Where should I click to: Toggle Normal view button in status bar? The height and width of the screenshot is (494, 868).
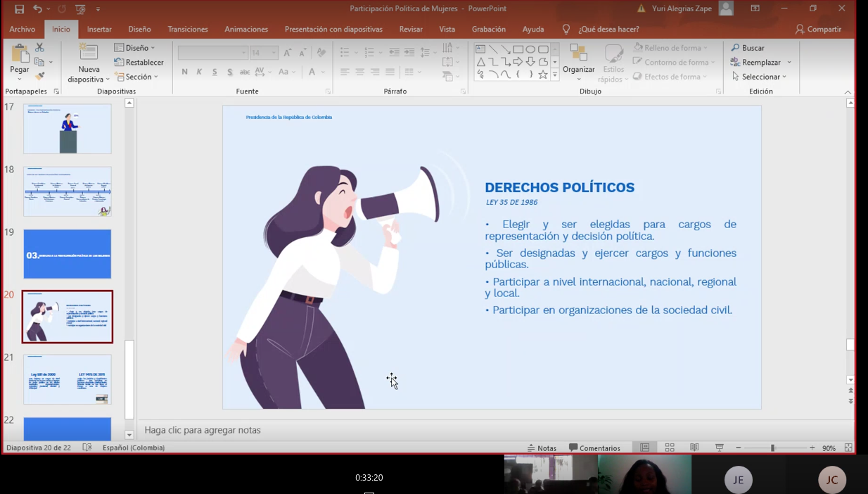point(644,448)
